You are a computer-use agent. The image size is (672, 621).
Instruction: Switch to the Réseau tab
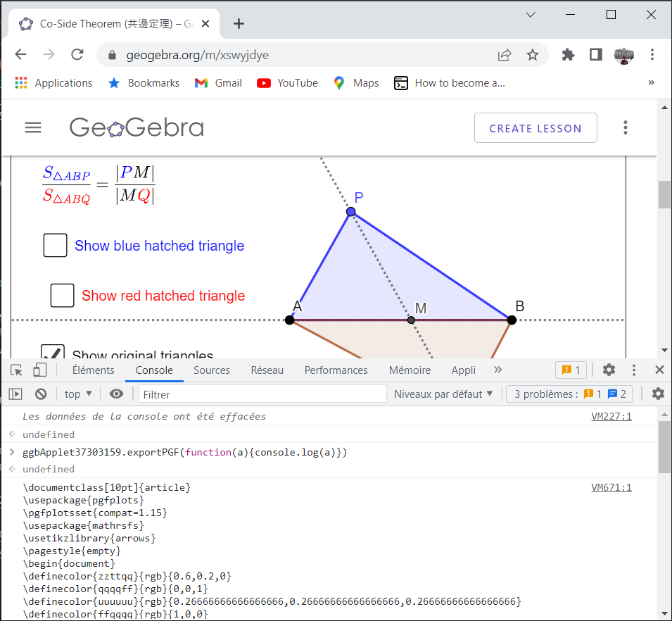coord(267,370)
